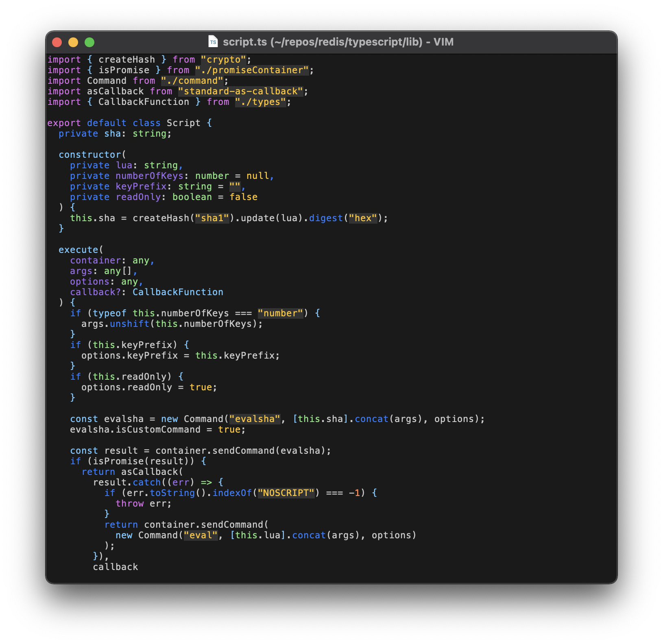Click the readOnly: boolean parameter

164,197
